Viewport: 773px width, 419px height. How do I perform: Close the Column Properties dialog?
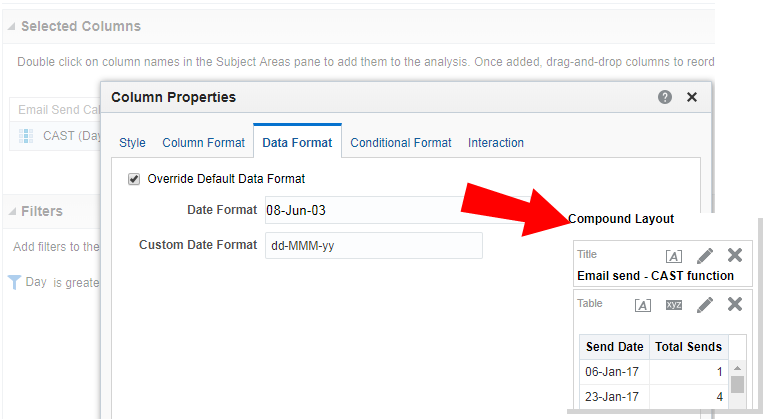(x=691, y=97)
